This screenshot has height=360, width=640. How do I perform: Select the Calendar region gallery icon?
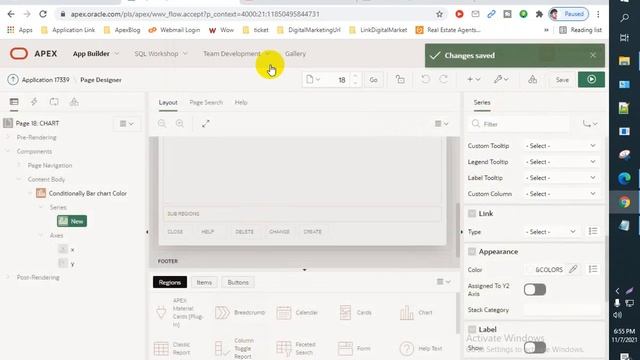(x=284, y=313)
